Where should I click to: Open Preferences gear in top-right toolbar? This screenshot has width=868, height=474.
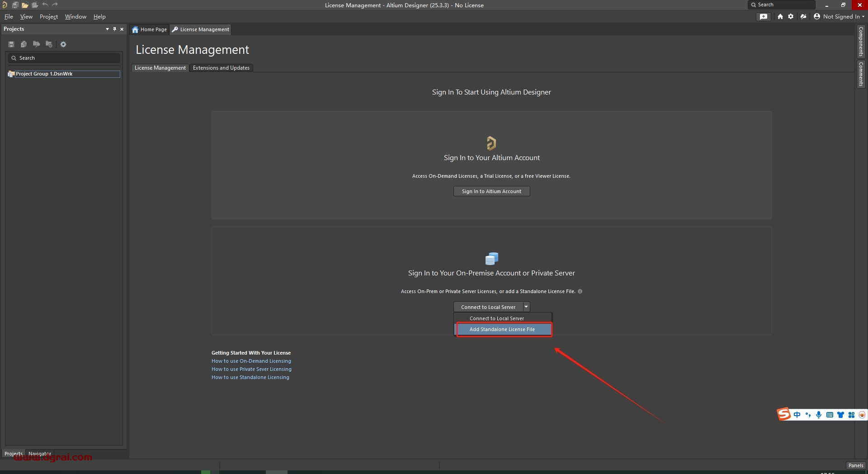click(791, 17)
